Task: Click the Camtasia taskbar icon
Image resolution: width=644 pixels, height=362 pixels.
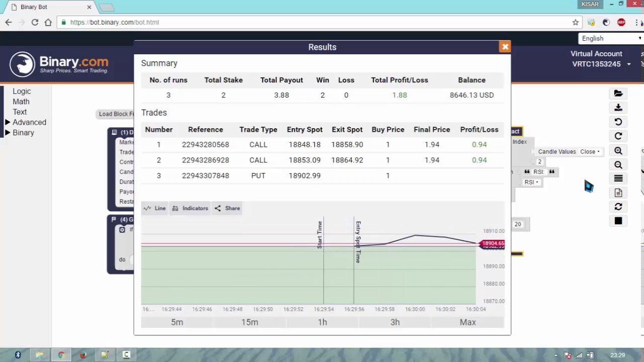Action: click(126, 355)
